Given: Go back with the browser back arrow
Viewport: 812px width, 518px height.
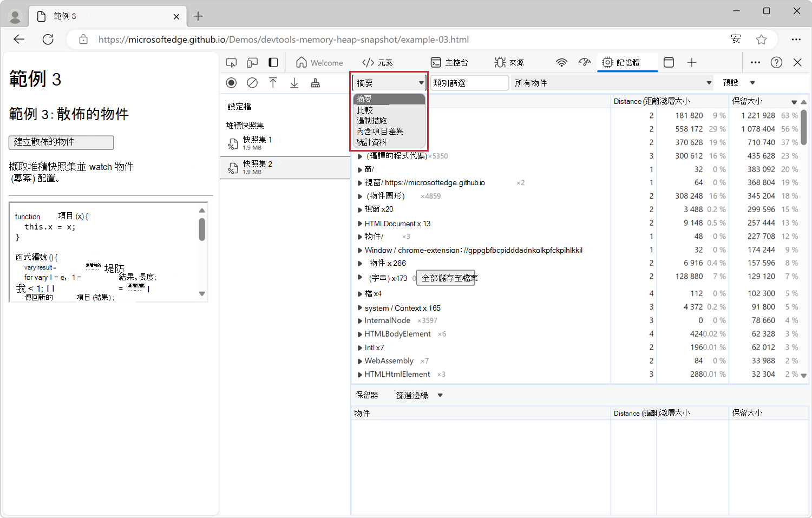Looking at the screenshot, I should [x=19, y=39].
